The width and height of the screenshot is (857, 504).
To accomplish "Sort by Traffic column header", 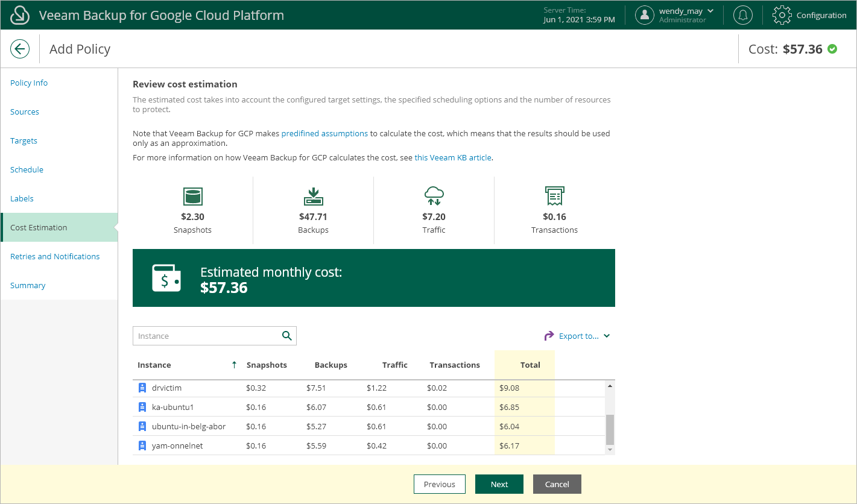I will click(395, 365).
